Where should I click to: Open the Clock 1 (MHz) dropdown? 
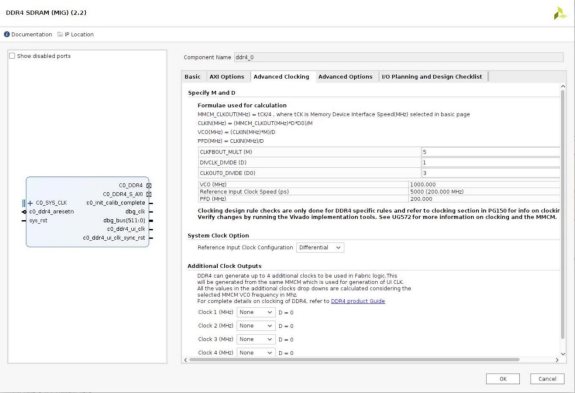click(256, 312)
